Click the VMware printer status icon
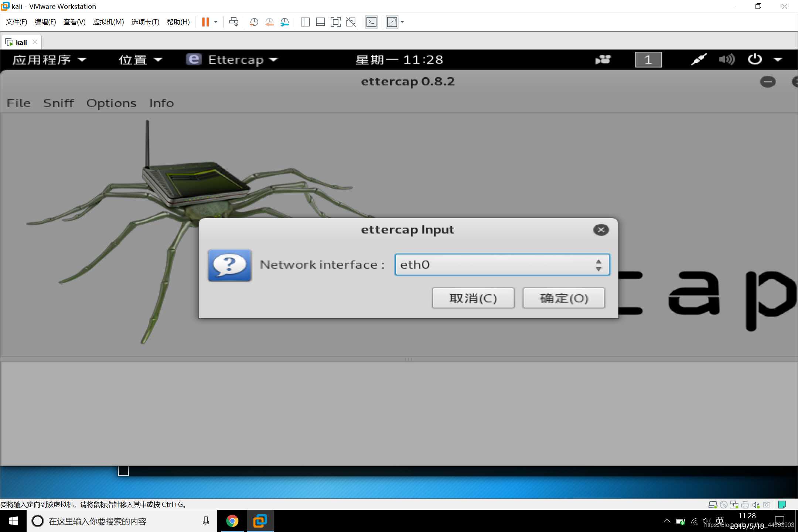This screenshot has height=532, width=798. (x=745, y=505)
